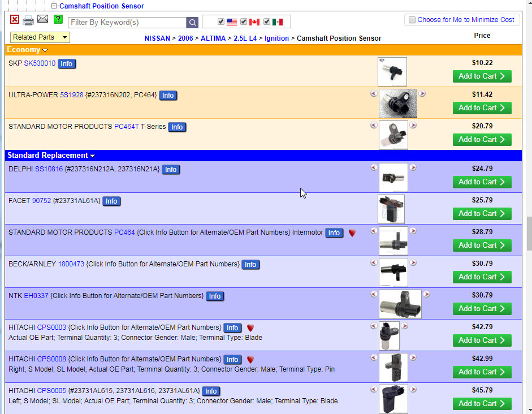Open part number link 1800473
The height and width of the screenshot is (414, 532).
(71, 264)
